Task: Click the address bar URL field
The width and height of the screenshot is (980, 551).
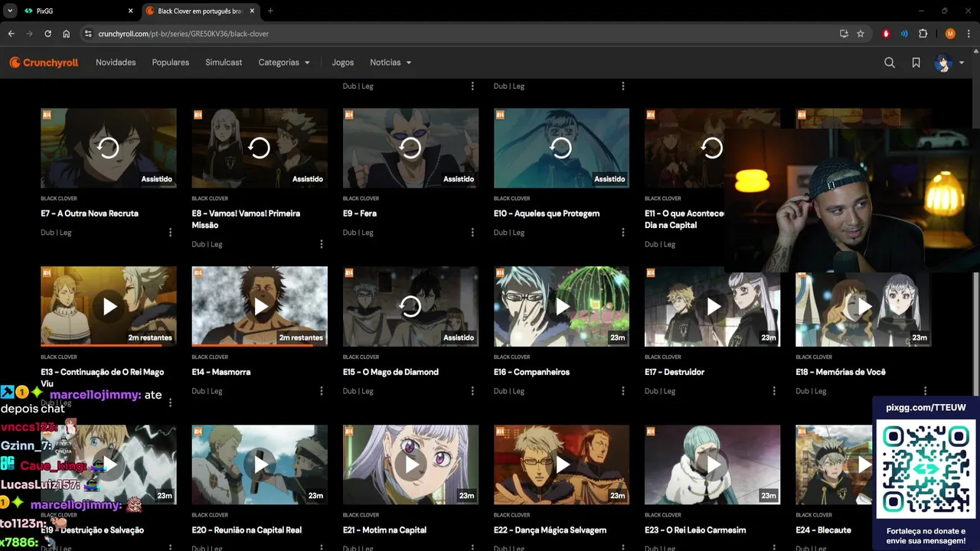Action: point(459,34)
